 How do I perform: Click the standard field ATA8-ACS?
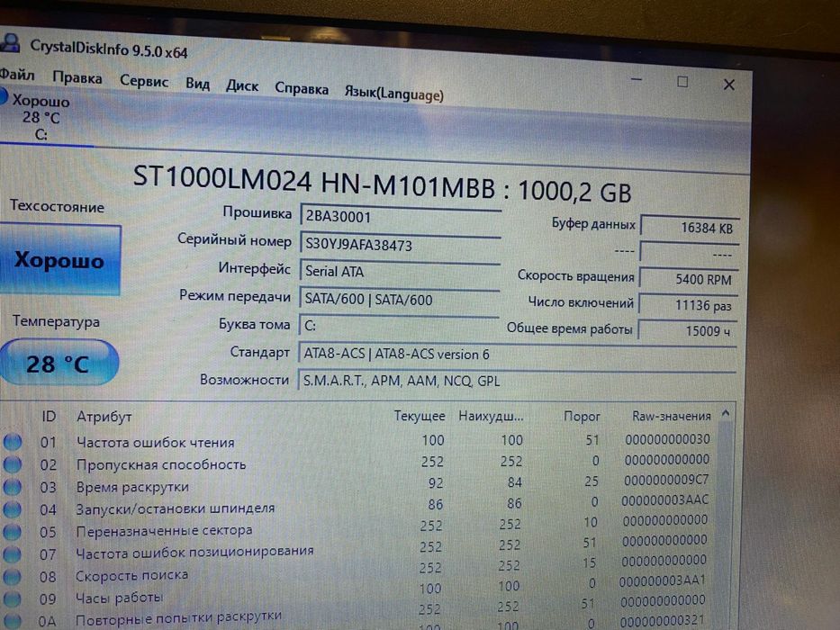click(x=518, y=355)
